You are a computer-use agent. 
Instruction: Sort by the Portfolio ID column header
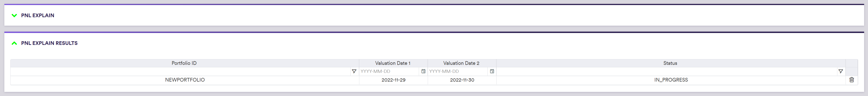click(x=184, y=63)
